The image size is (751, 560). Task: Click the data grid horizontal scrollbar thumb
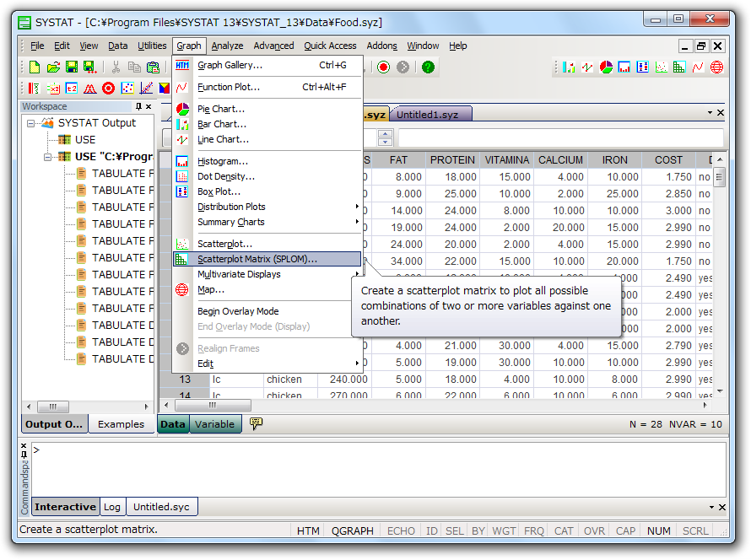click(x=213, y=406)
